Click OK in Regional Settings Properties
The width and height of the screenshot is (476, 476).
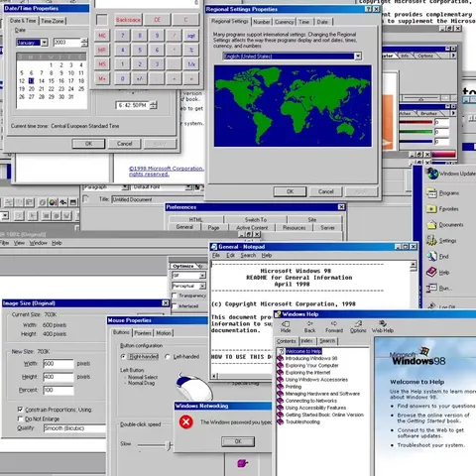point(290,191)
